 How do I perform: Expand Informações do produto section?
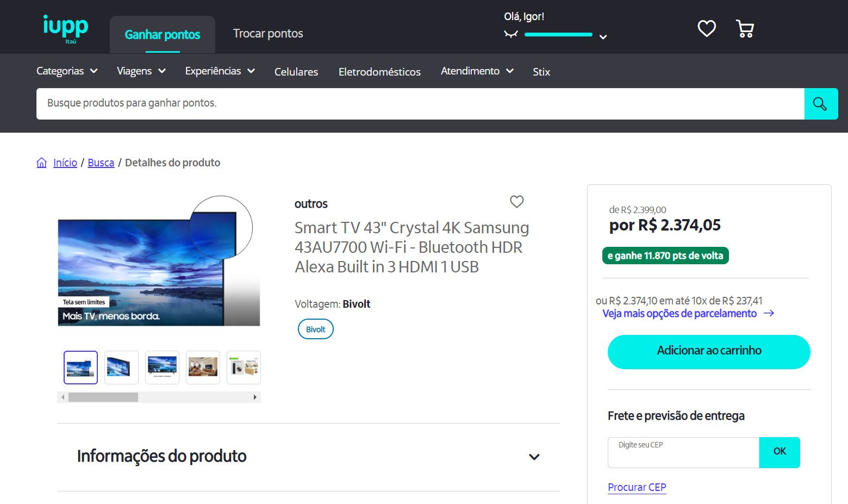tap(308, 457)
